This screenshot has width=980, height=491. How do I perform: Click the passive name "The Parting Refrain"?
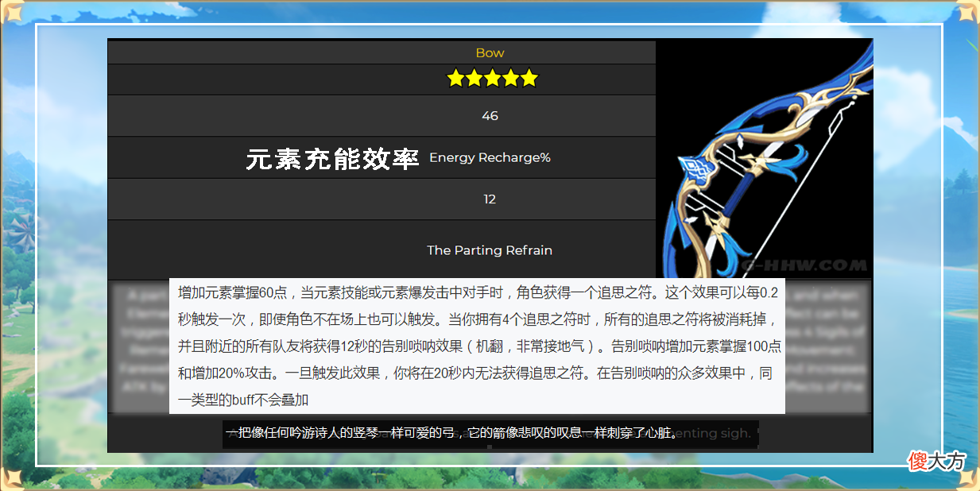coord(490,250)
